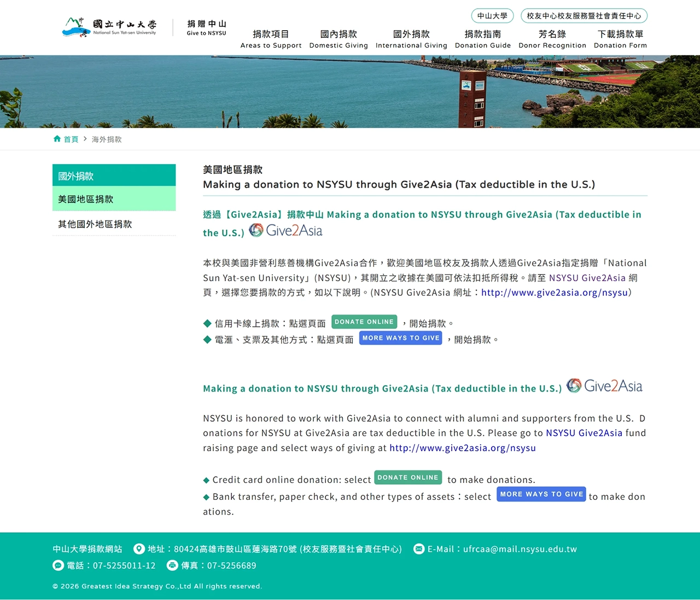Image resolution: width=700 pixels, height=600 pixels.
Task: Click 中山大學捐款網站 footer title
Action: pyautogui.click(x=87, y=549)
